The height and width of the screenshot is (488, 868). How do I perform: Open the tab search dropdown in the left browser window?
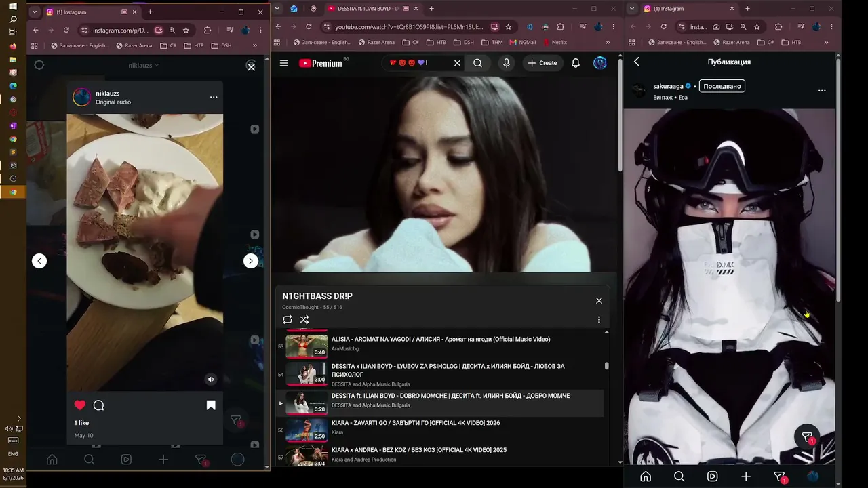pos(34,12)
